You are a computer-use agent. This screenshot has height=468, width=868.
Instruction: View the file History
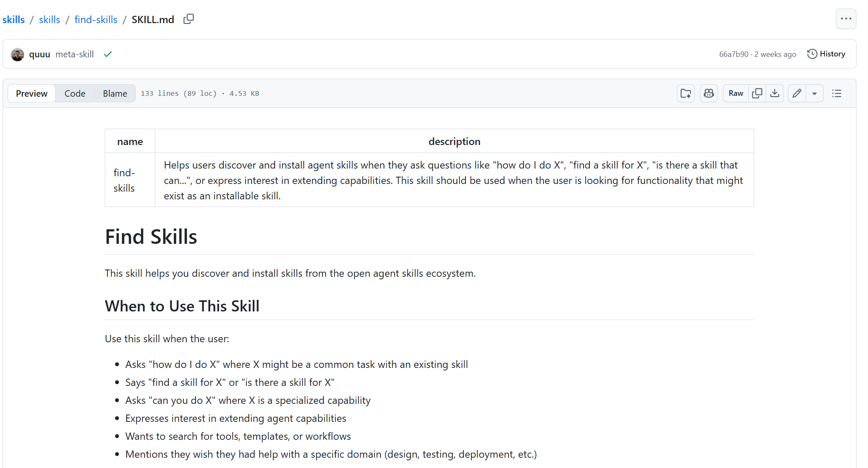tap(826, 54)
